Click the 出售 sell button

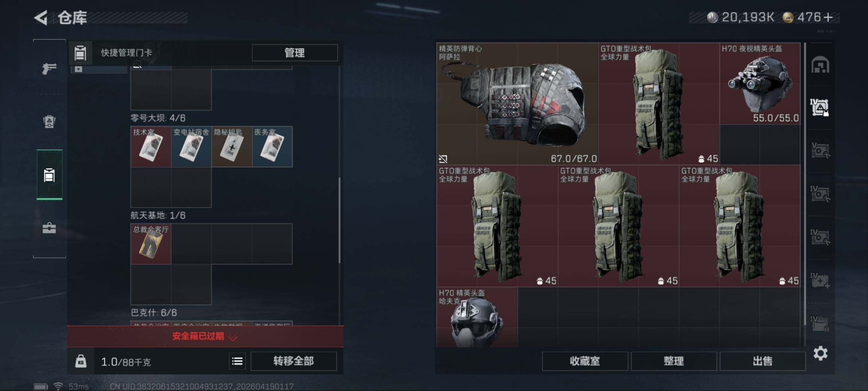point(762,361)
